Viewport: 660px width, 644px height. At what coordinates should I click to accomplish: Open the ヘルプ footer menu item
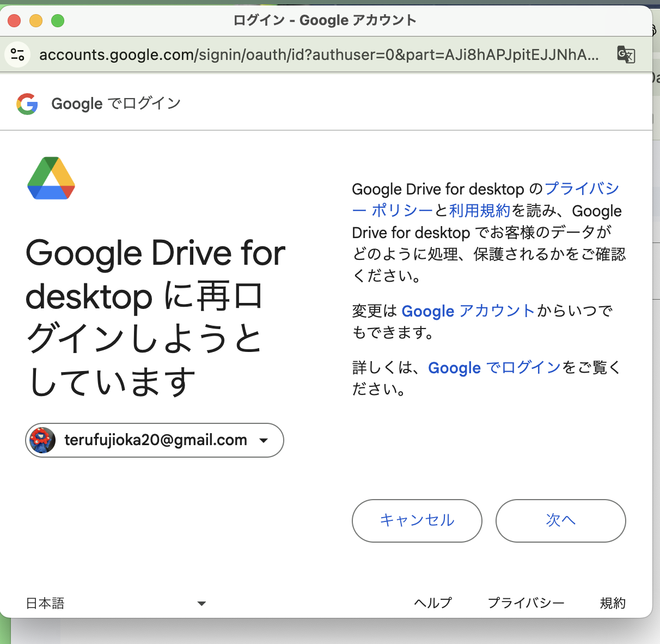pyautogui.click(x=433, y=603)
